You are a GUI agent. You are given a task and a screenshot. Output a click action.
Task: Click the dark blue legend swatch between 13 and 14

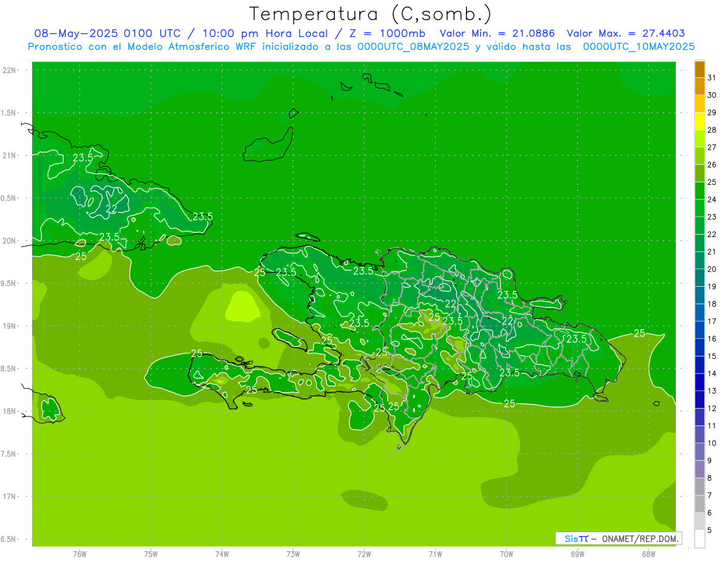[699, 382]
